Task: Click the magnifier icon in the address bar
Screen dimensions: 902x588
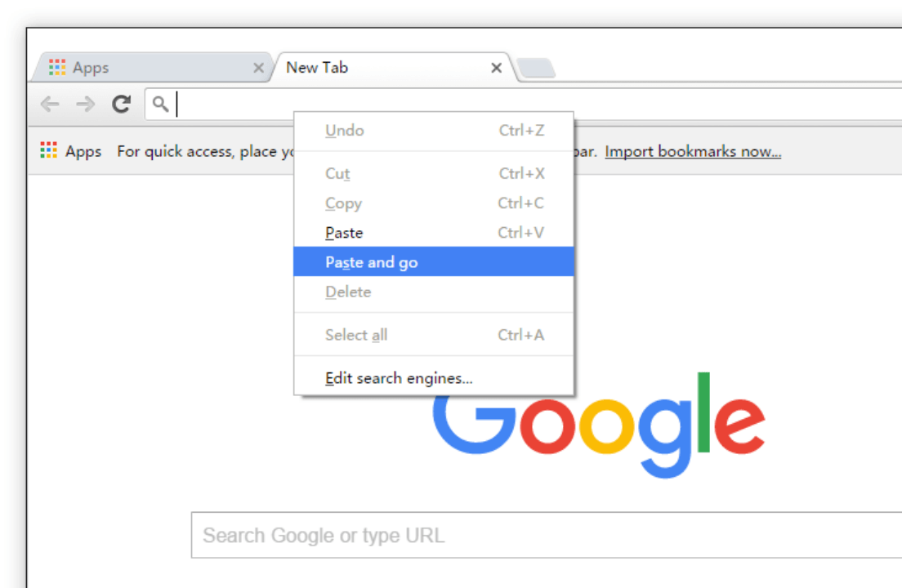Action: coord(160,104)
